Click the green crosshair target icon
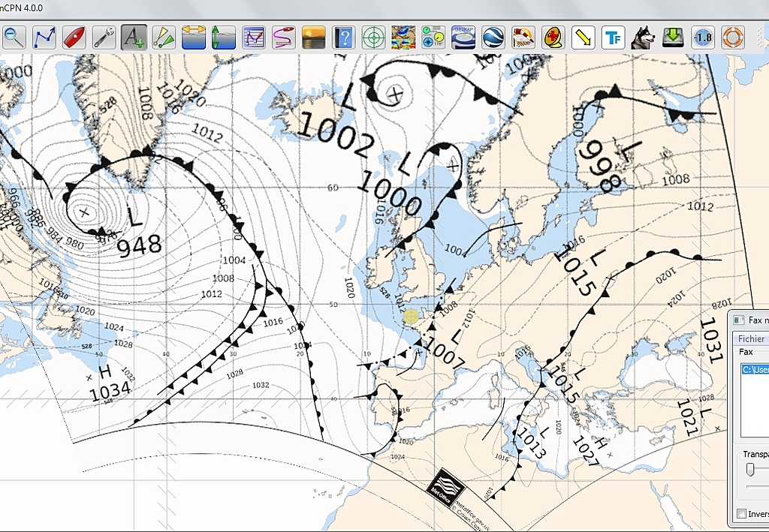The width and height of the screenshot is (769, 532). pos(374,38)
